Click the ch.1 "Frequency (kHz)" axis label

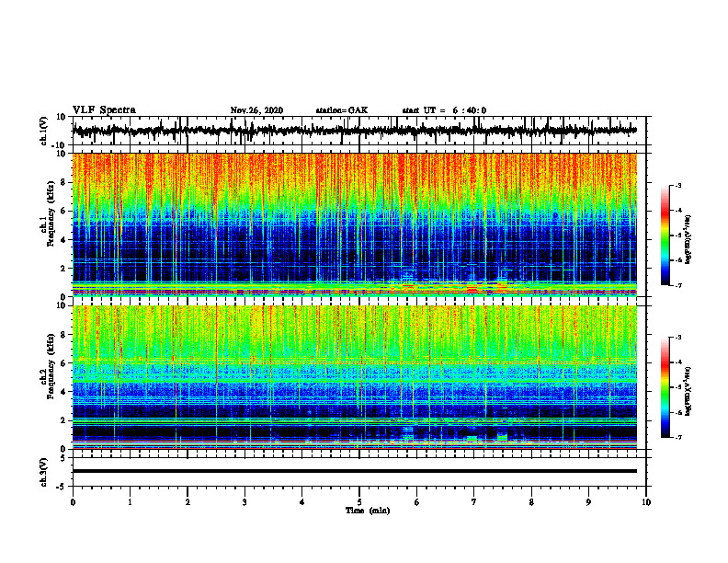[x=51, y=214]
